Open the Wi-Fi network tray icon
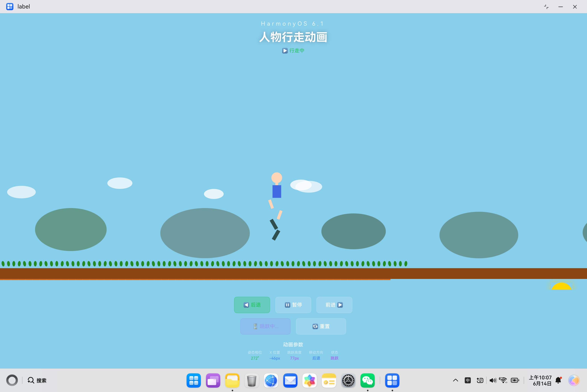Screen dimensions: 587x392 (x=503, y=380)
